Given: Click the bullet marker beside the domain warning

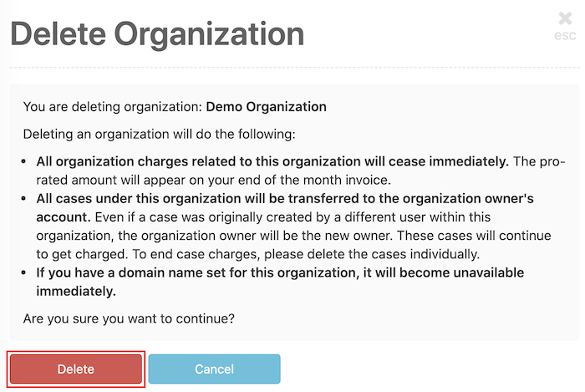Looking at the screenshot, I should pyautogui.click(x=28, y=273).
